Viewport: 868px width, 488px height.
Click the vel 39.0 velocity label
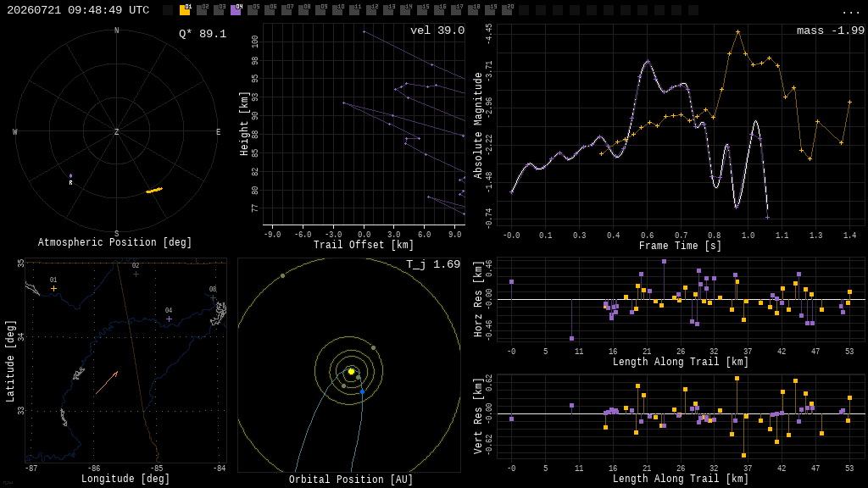point(437,30)
